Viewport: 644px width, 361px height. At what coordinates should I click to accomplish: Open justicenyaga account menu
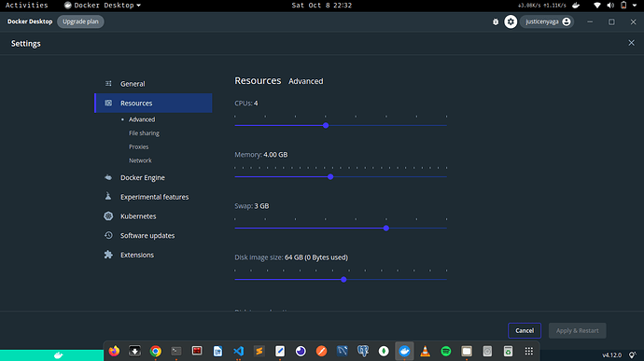(x=547, y=21)
